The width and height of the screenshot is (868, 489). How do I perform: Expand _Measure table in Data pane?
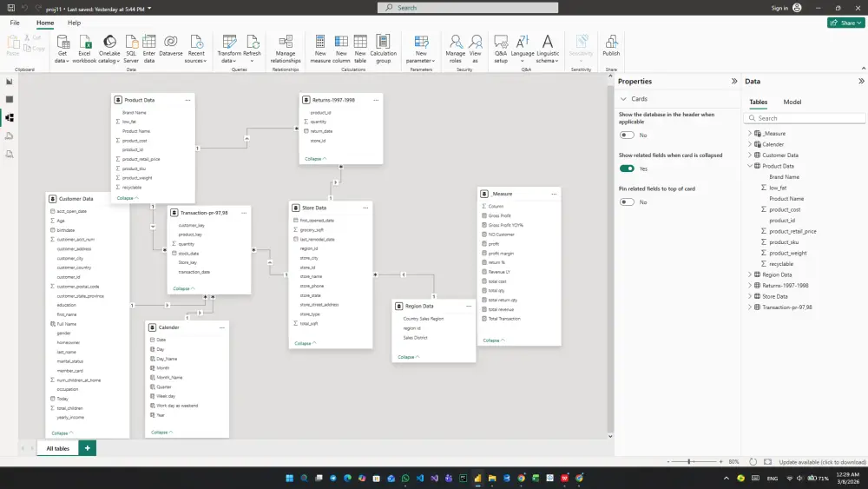coord(750,134)
